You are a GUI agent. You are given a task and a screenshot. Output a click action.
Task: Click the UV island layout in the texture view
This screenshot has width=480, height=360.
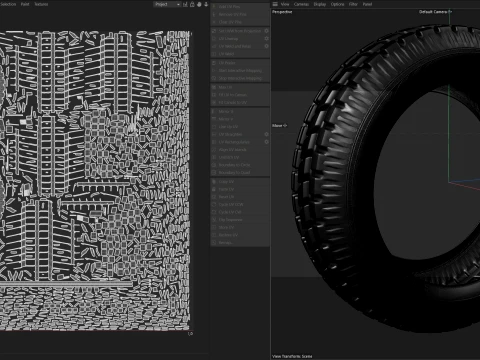click(95, 181)
